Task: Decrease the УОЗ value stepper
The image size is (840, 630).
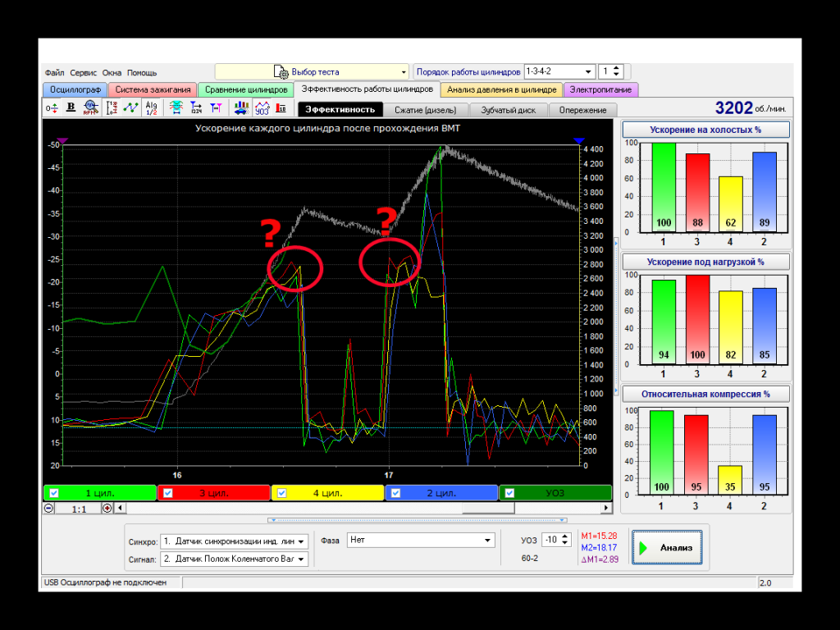Action: tap(565, 543)
